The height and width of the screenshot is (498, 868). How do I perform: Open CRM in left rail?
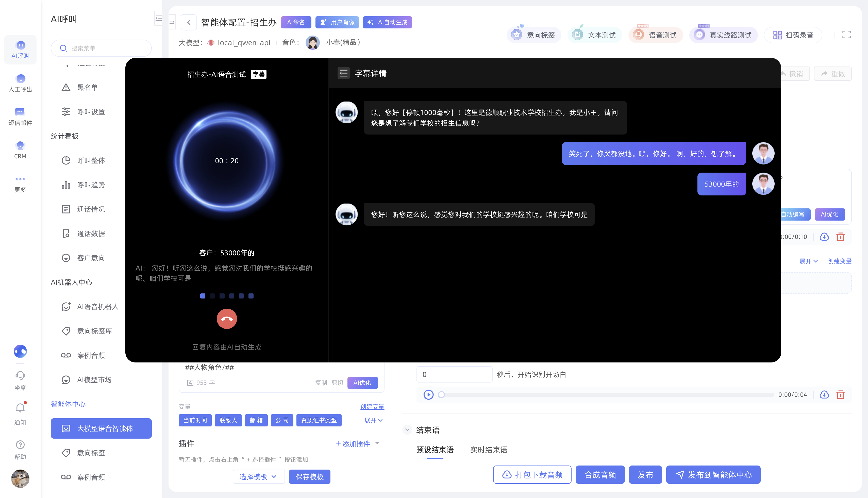(x=20, y=150)
